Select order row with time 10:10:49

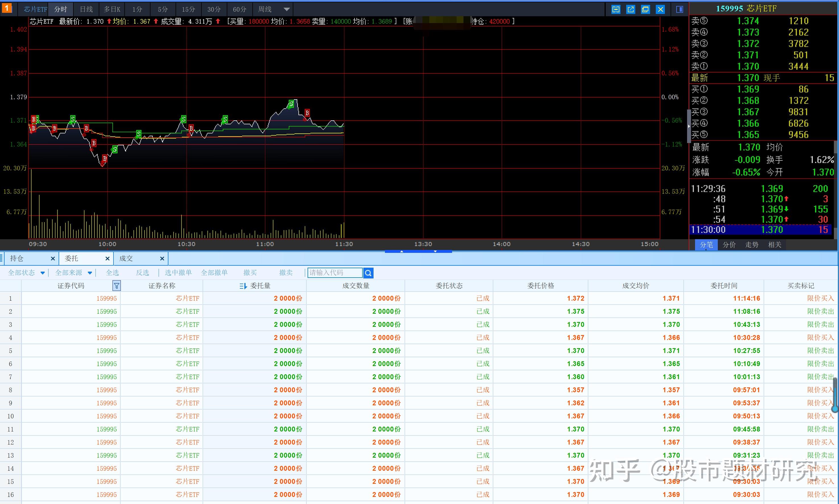tap(419, 364)
